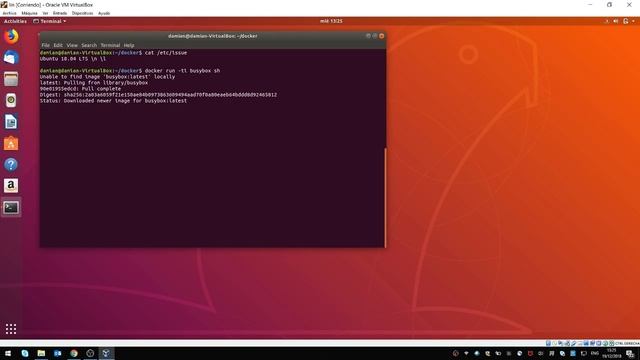Open the terminal View menu
640x360 pixels.
[x=72, y=45]
